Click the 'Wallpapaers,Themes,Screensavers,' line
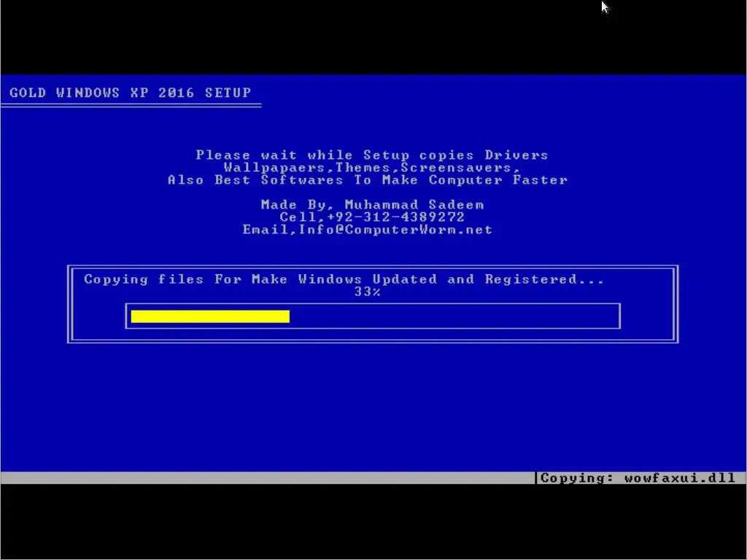 click(372, 168)
